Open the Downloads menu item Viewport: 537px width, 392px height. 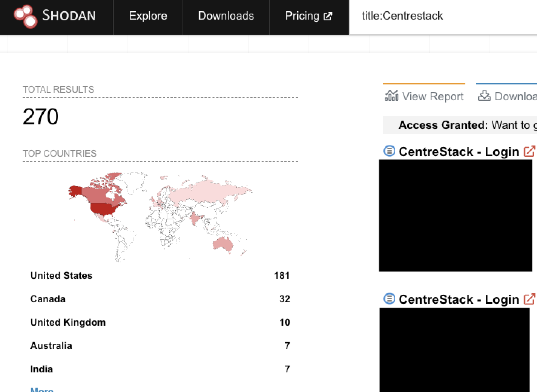coord(226,16)
